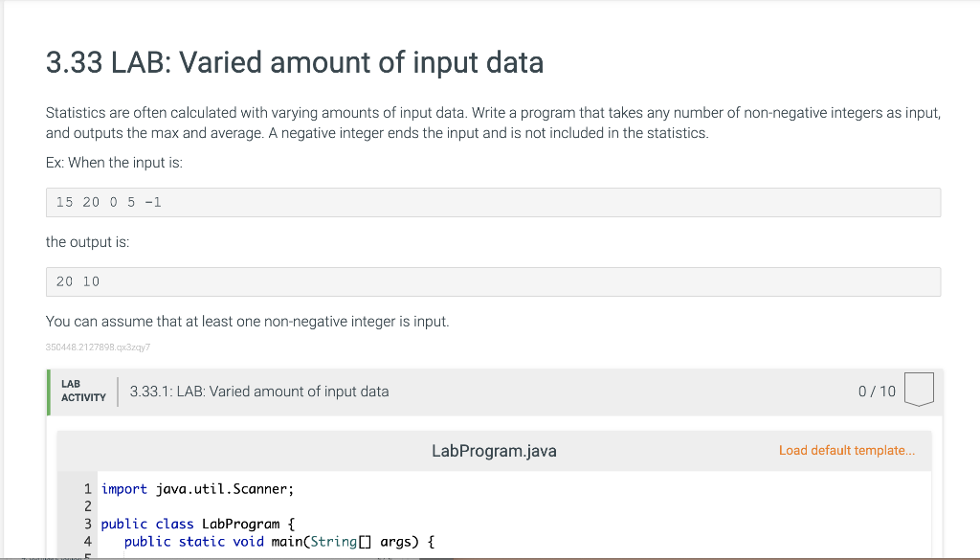This screenshot has height=560, width=980.
Task: Click the "You can assume" instruction sentence
Action: tap(248, 322)
